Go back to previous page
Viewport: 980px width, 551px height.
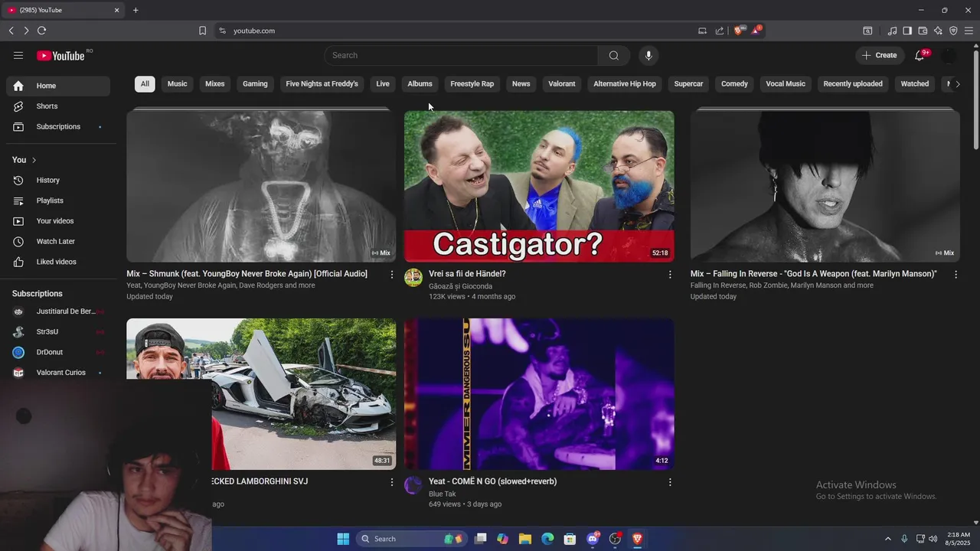[x=11, y=31]
